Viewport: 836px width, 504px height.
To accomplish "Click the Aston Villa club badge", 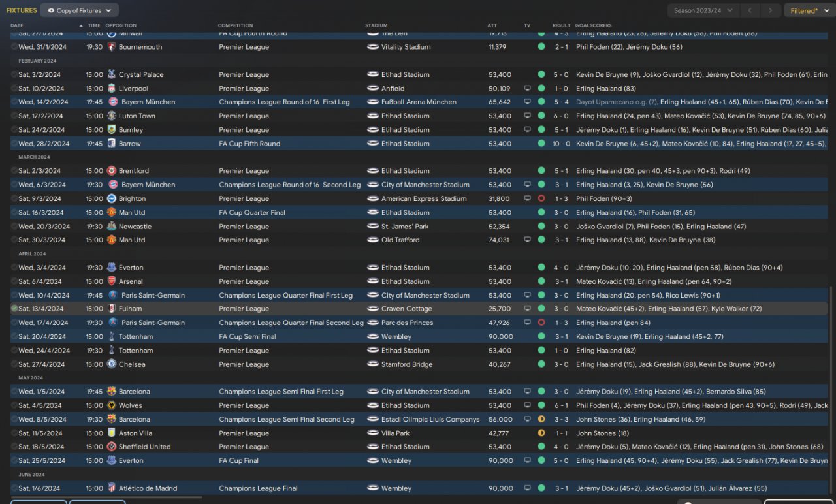I will click(111, 433).
